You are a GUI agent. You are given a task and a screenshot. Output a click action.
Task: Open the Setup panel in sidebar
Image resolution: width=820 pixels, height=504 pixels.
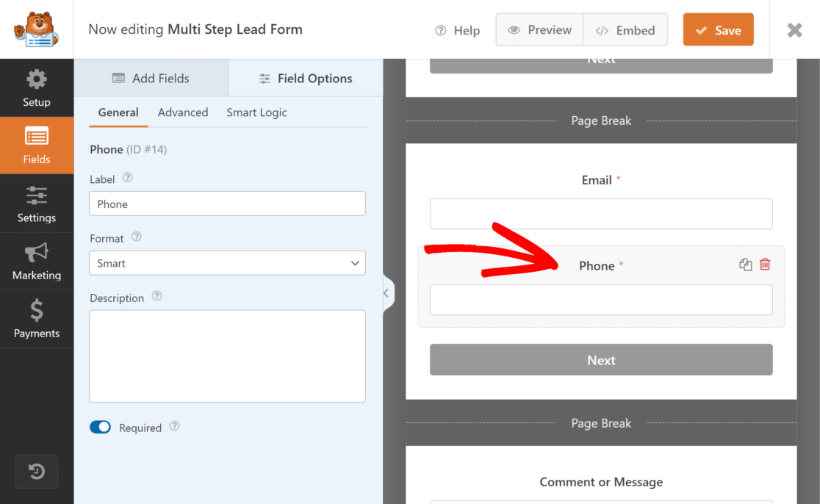coord(37,88)
